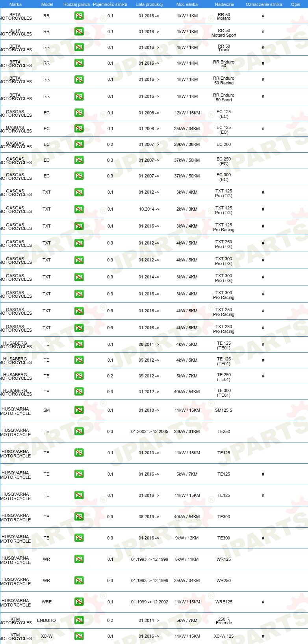This screenshot has height=644, width=308.
Task: Click the Oznaczenie silnika column header
Action: (x=264, y=4)
